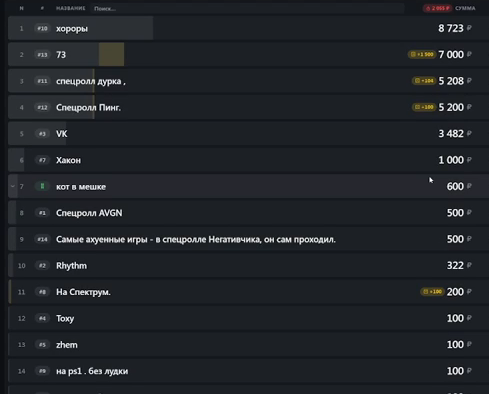The width and height of the screenshot is (489, 394).
Task: Expand the chevron on the кот в мешке row
Action: 13,186
